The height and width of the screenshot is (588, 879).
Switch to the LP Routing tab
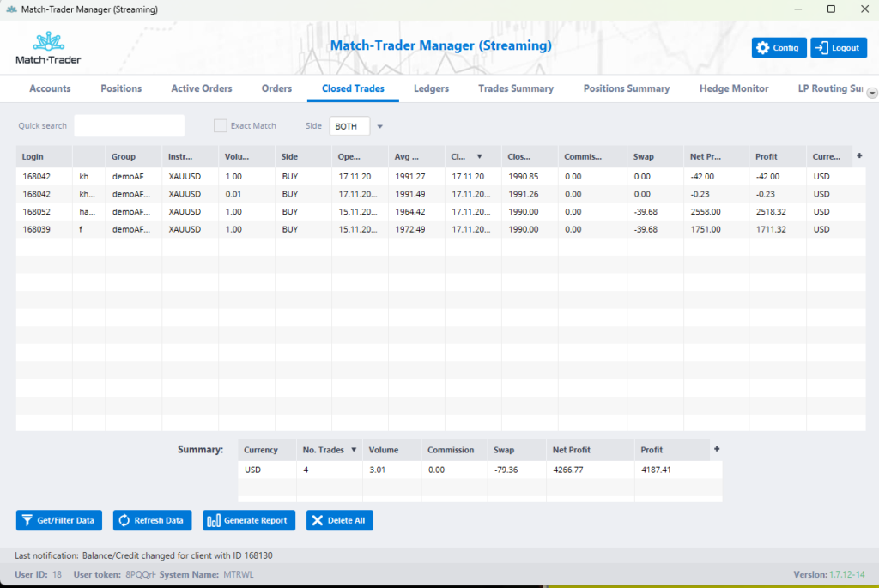click(x=830, y=88)
